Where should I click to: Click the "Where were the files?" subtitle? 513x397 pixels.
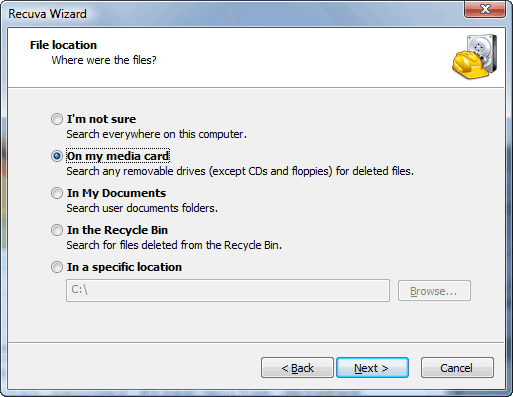click(104, 60)
